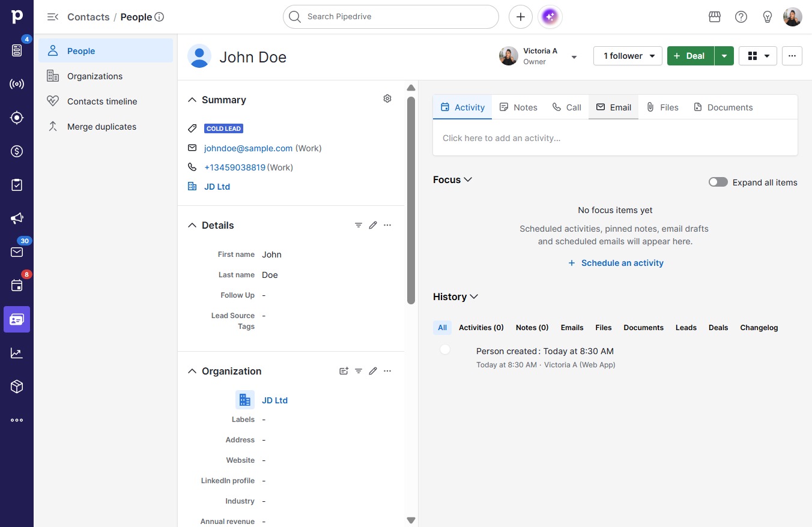Screen dimensions: 812x527
Task: Open the More ellipsis in left rail
Action: (x=17, y=420)
